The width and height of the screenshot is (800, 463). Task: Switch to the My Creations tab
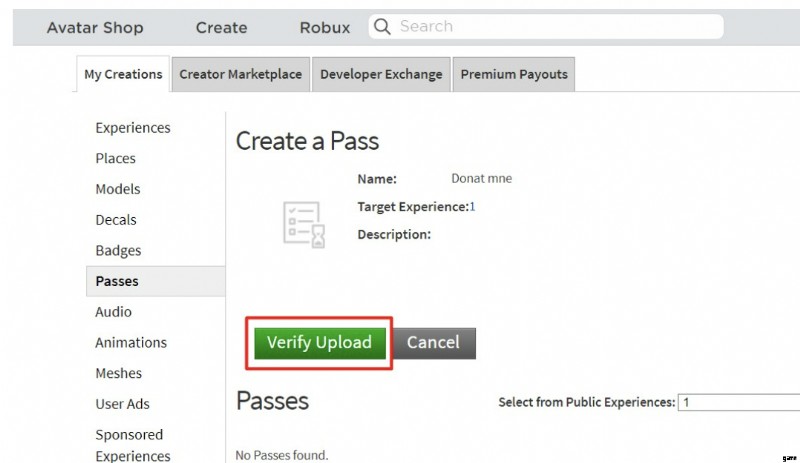[122, 74]
